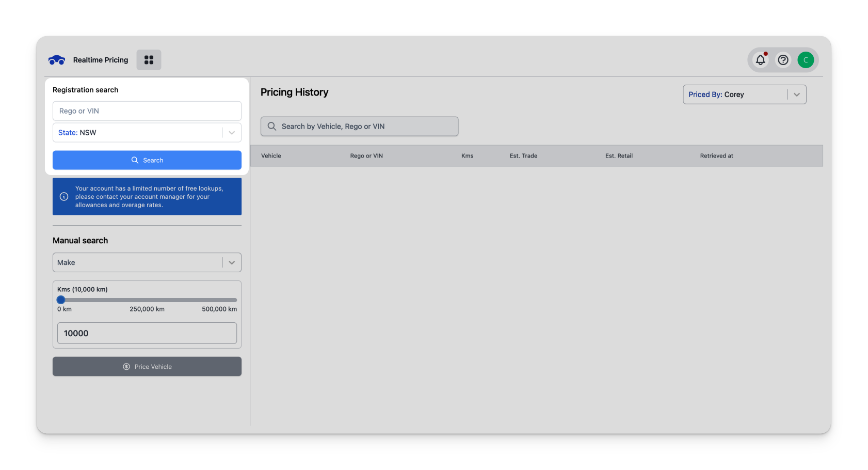Sort by the Vehicle column header
This screenshot has height=470, width=868.
[271, 156]
